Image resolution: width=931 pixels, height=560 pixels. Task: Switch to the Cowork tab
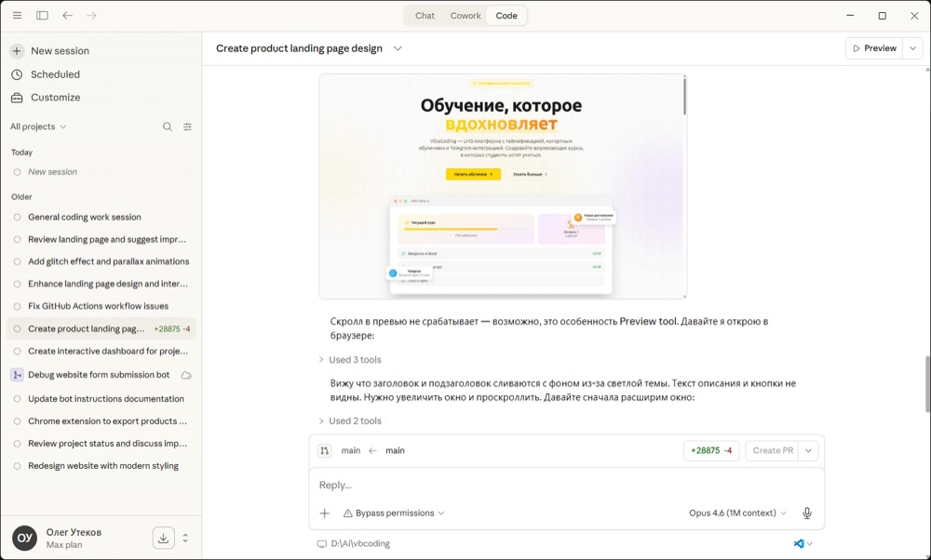click(465, 16)
